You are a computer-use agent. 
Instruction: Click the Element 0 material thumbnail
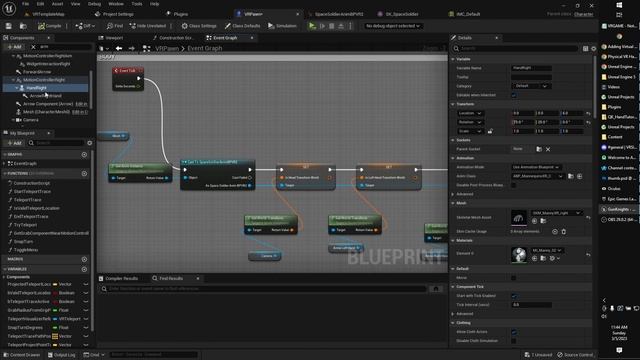pos(519,255)
